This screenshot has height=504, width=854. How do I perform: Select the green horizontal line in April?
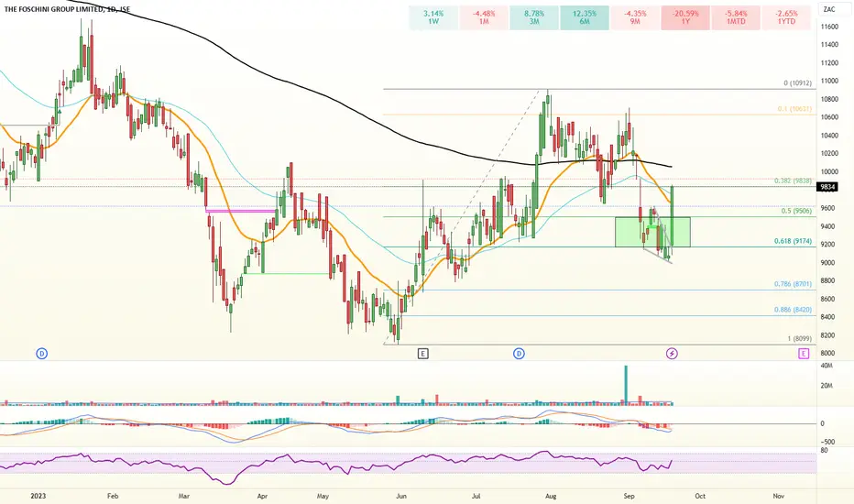click(x=285, y=273)
